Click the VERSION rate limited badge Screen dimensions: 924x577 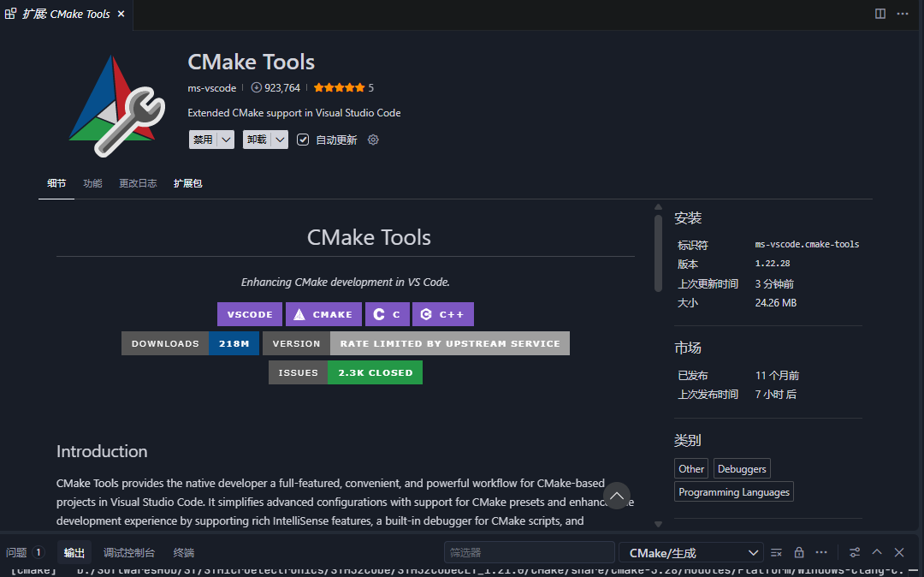[416, 343]
